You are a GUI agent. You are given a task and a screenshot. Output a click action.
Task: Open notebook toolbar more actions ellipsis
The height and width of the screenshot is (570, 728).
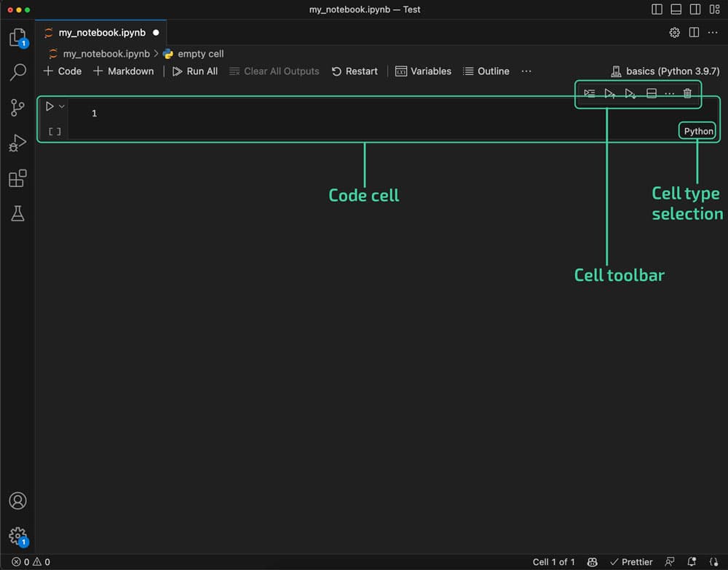tap(526, 71)
